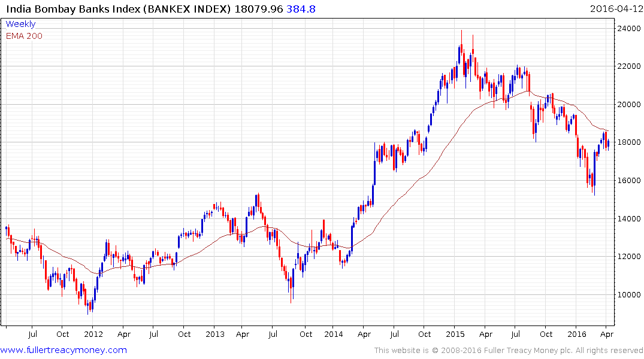Click the Weekly interval label
Screen dimensions: 644x359
click(20, 24)
